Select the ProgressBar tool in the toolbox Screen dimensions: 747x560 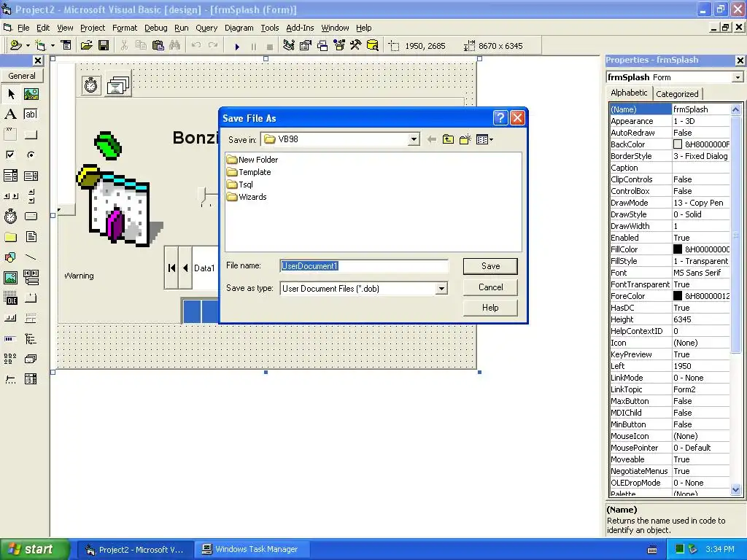pyautogui.click(x=10, y=339)
